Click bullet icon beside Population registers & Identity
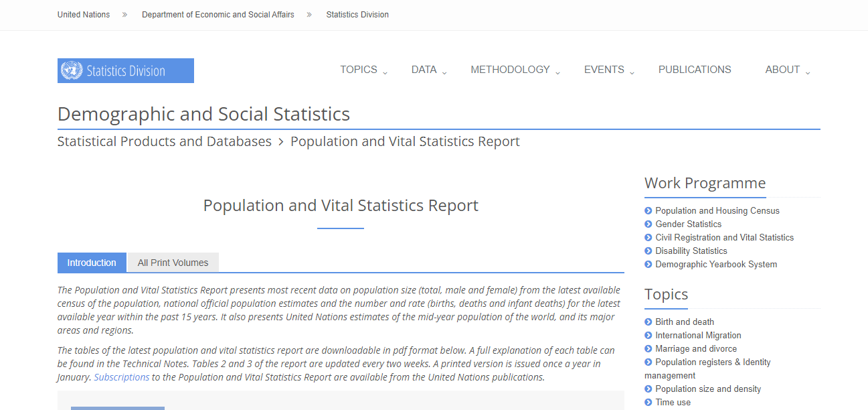Viewport: 868px width, 410px height. (x=648, y=362)
